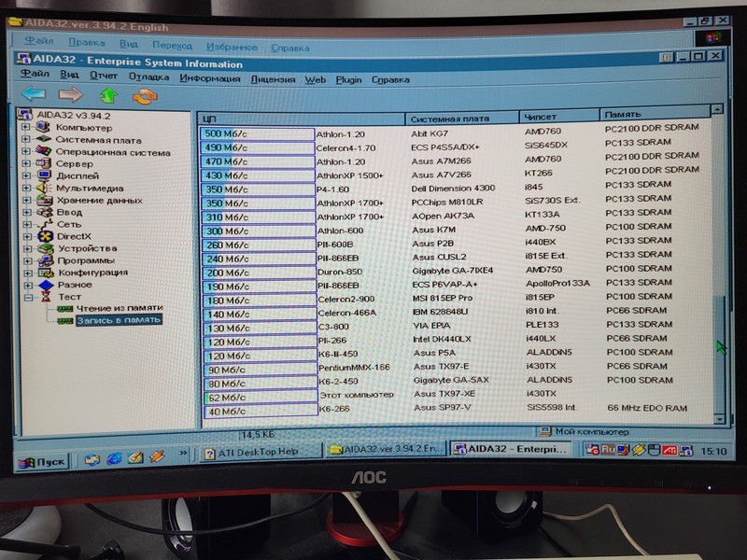Expand the Сервер tree node
The image size is (747, 560).
[26, 163]
